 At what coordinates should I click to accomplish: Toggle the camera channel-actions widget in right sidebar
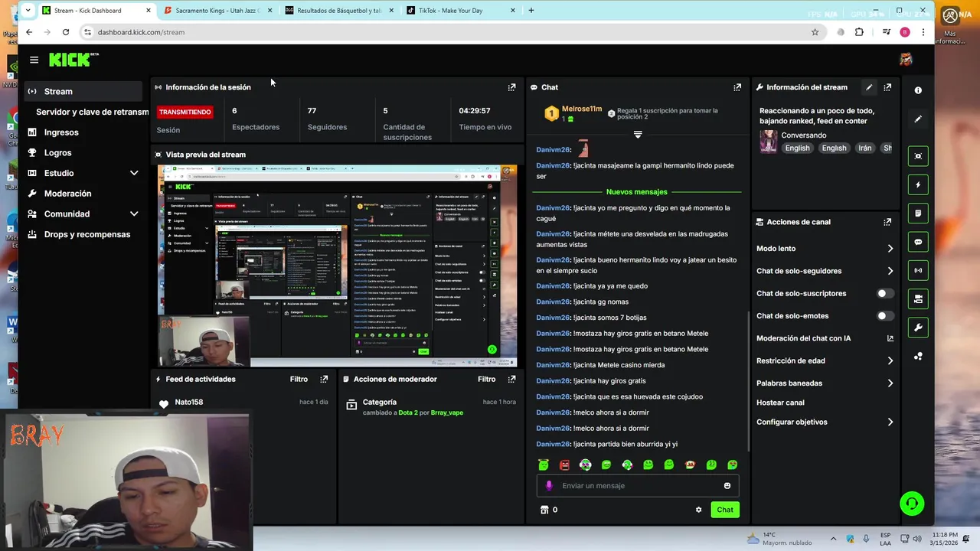(918, 298)
